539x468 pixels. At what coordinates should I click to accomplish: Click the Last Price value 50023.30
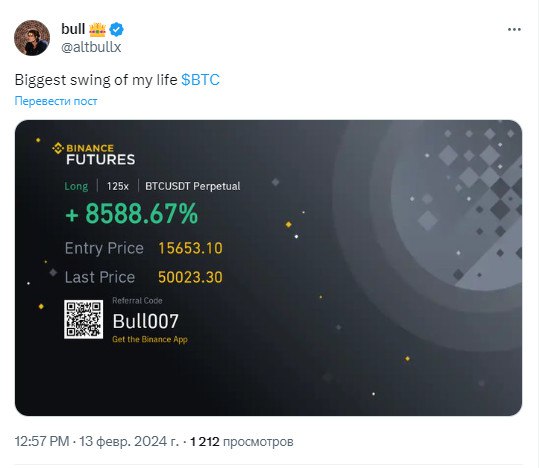pos(190,277)
